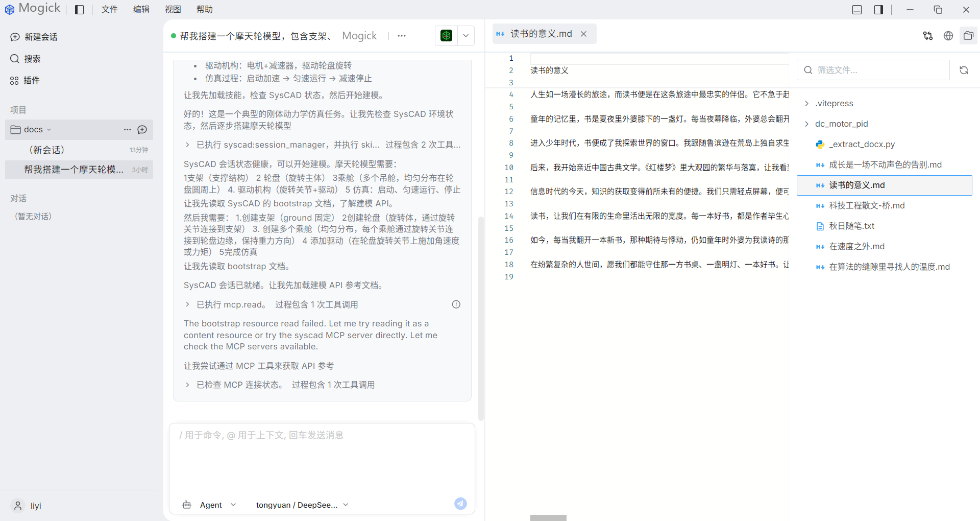Open _extract_docx.py file
The width and height of the screenshot is (980, 521).
coord(884,144)
